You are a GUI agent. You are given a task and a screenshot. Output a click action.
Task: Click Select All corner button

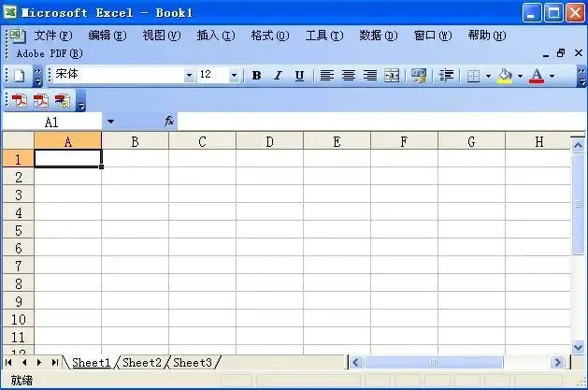coord(19,141)
